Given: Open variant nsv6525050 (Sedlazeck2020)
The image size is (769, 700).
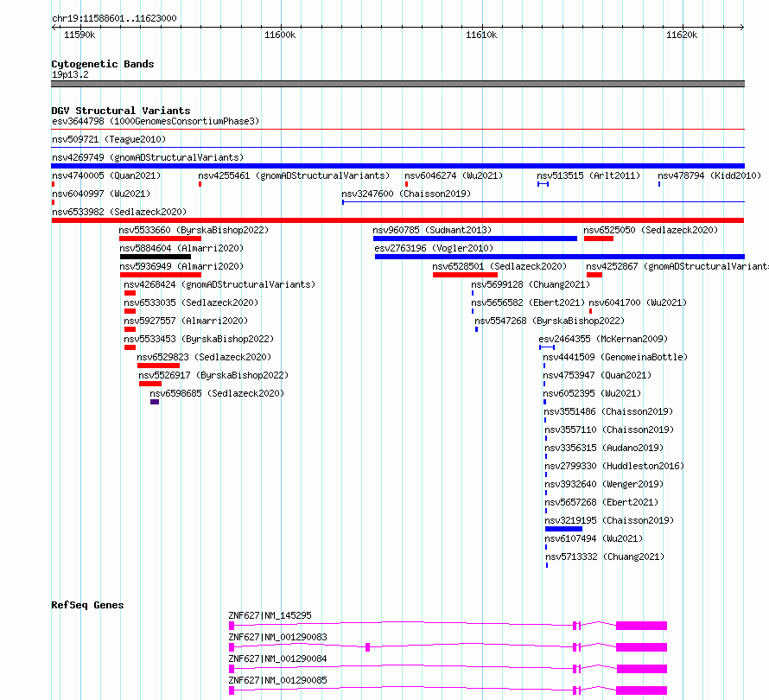Looking at the screenshot, I should [651, 230].
